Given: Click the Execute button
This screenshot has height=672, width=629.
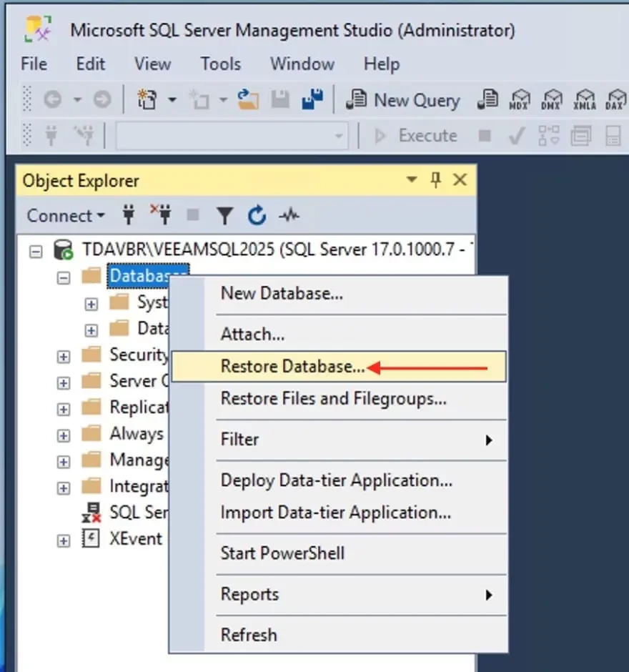Looking at the screenshot, I should tap(415, 135).
